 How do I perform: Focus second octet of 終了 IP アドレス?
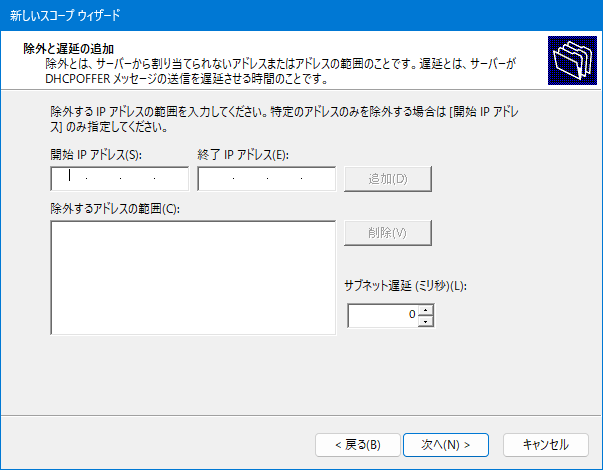250,179
